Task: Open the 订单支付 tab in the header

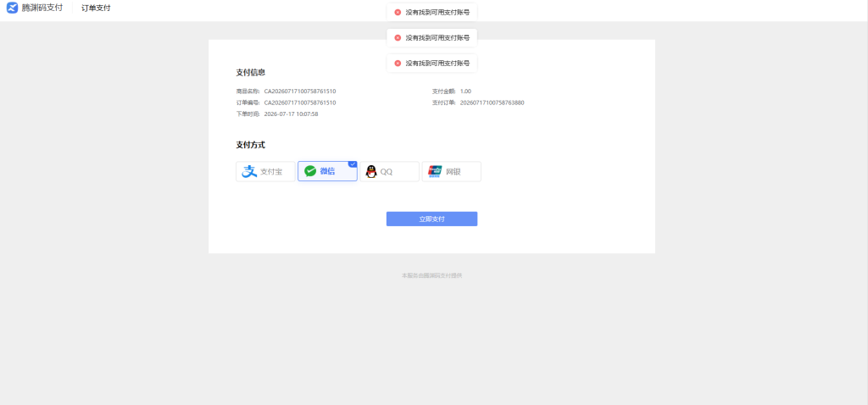Action: click(96, 8)
